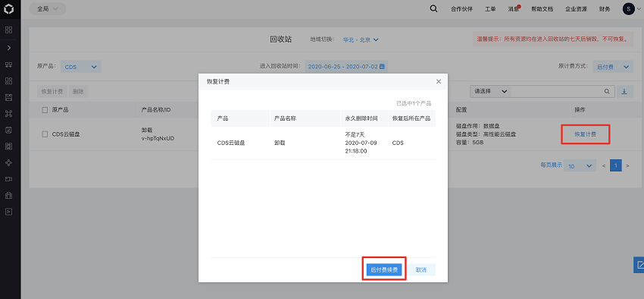Click the dialog's CDS云磁盘 product cell
This screenshot has width=644, height=299.
coord(231,143)
